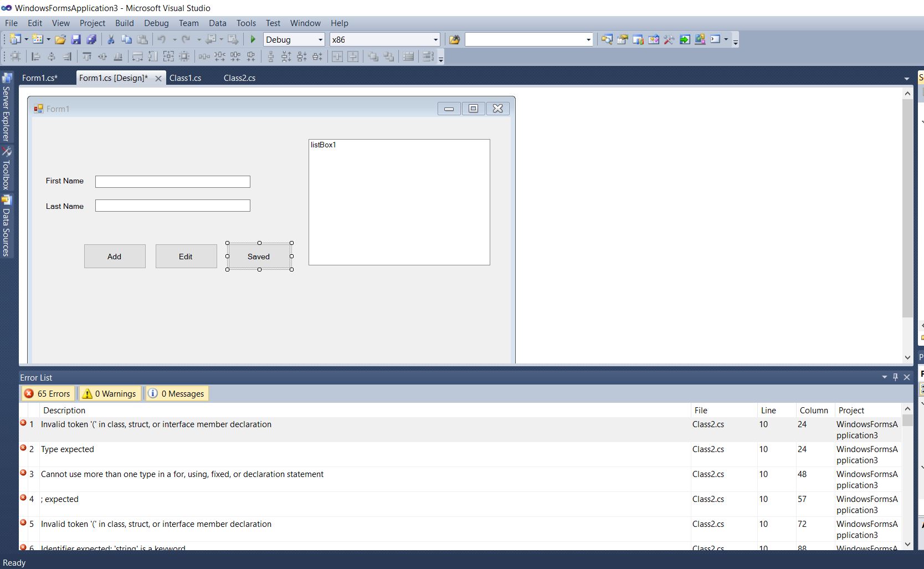The width and height of the screenshot is (924, 569).
Task: Click the Paste clipboard icon
Action: click(142, 39)
